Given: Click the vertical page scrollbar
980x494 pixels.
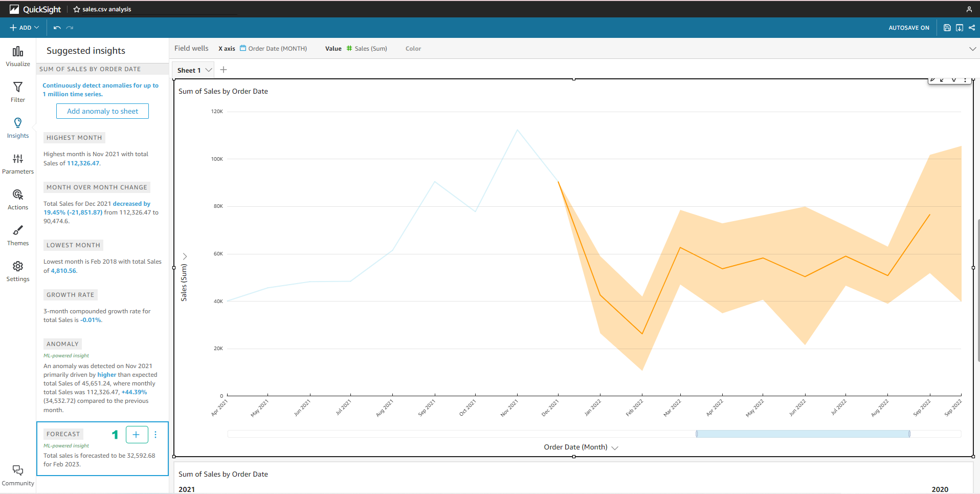Looking at the screenshot, I should click(978, 291).
